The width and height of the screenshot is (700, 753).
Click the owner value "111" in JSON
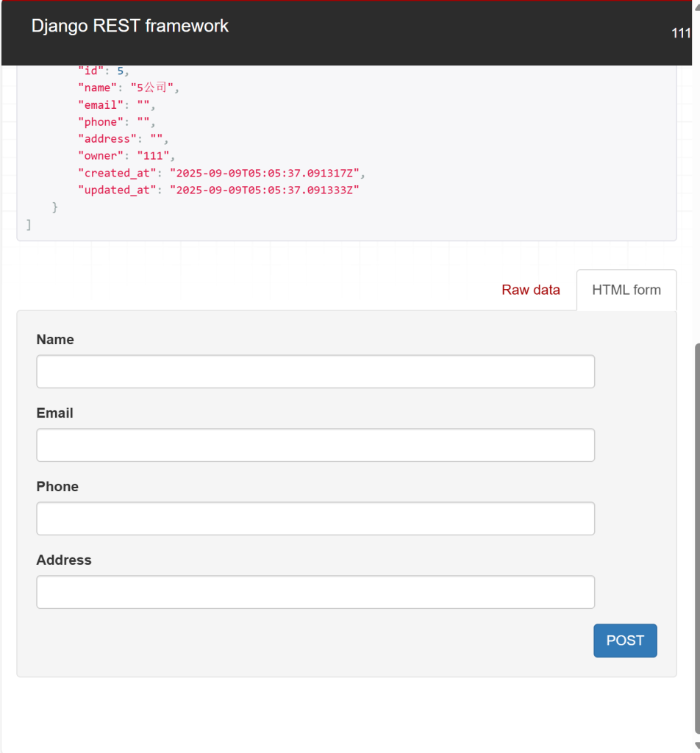(x=154, y=156)
